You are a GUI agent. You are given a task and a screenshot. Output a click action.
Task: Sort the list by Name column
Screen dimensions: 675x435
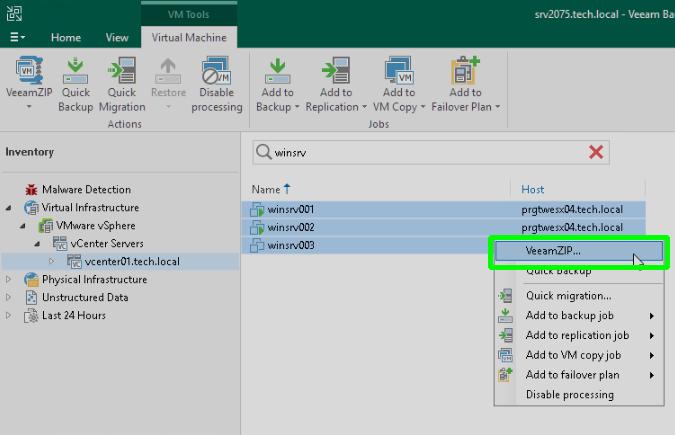click(x=266, y=190)
